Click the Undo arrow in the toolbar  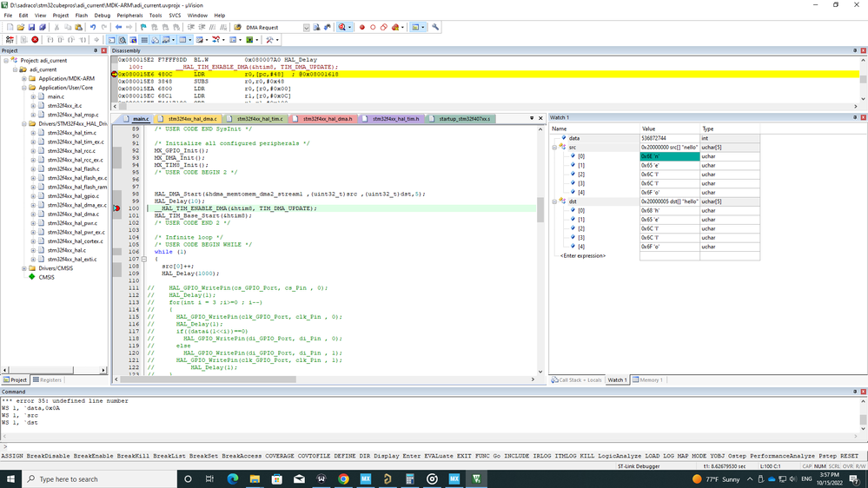[x=93, y=28]
